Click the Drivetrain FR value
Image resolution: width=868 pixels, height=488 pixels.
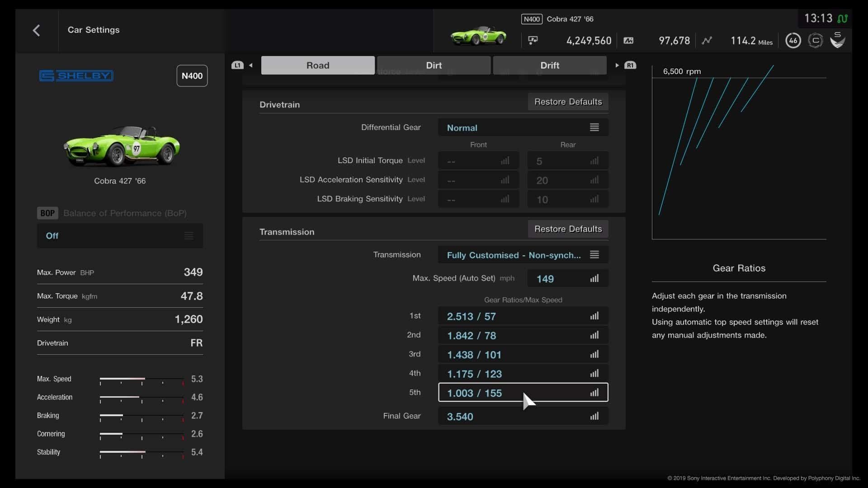(x=197, y=343)
